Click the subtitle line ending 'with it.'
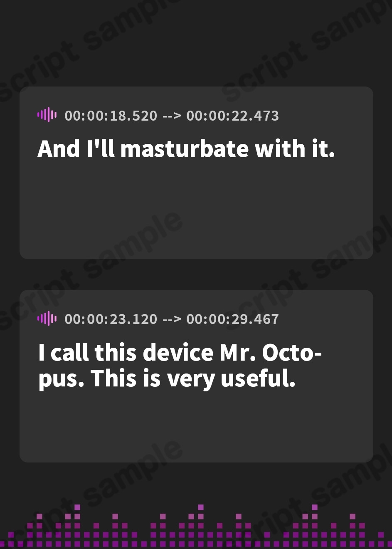This screenshot has height=549, width=392. pos(186,148)
